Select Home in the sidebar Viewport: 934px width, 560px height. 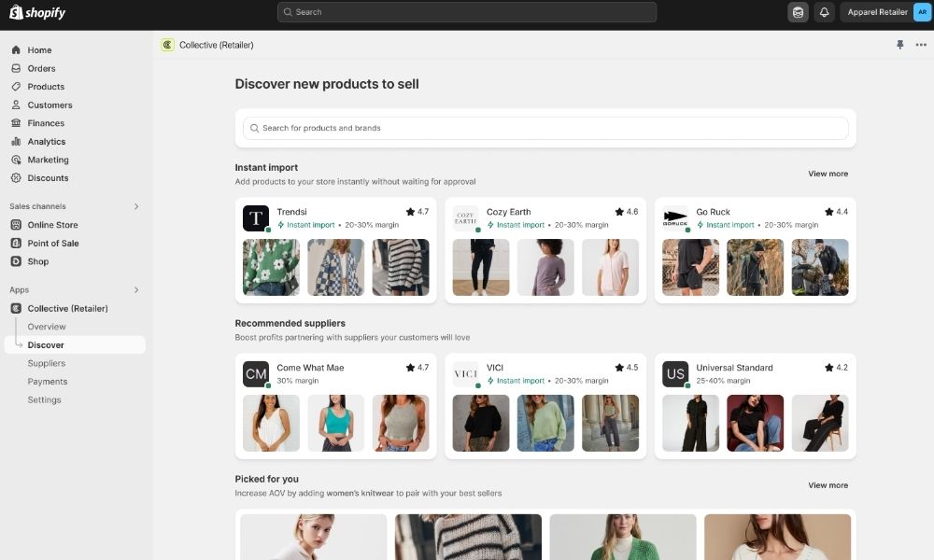tap(38, 49)
